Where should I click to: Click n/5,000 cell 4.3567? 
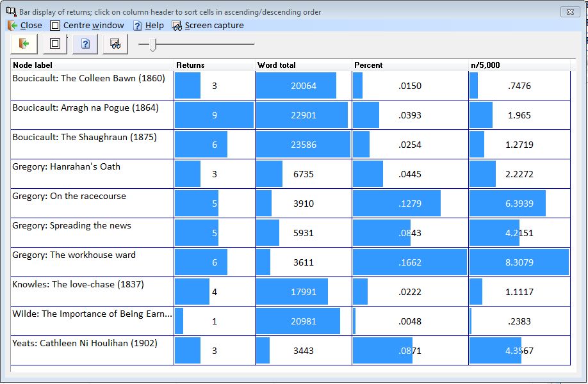(x=519, y=351)
